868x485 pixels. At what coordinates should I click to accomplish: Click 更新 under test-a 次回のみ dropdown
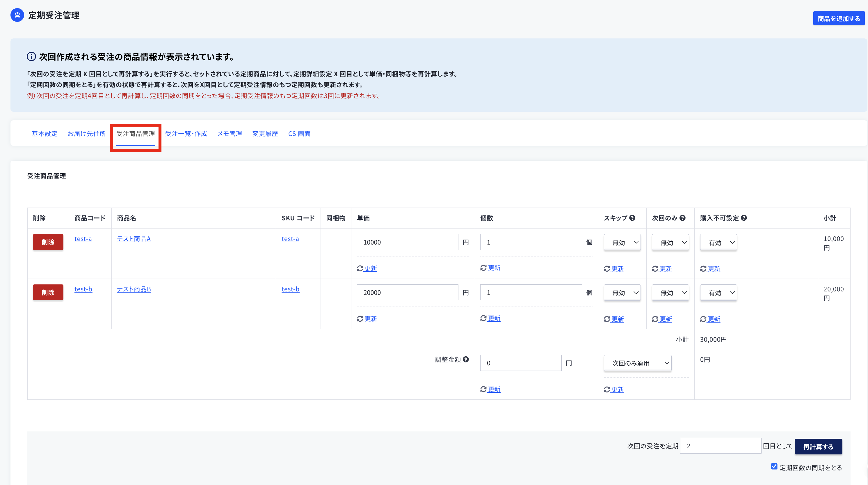coord(662,269)
